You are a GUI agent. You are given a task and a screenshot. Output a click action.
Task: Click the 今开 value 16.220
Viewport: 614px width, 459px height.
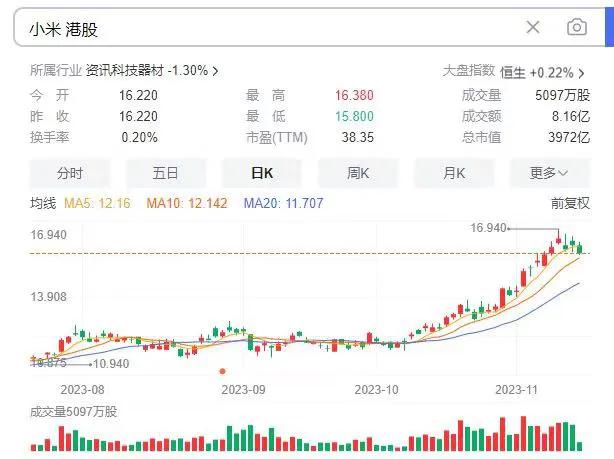point(138,95)
